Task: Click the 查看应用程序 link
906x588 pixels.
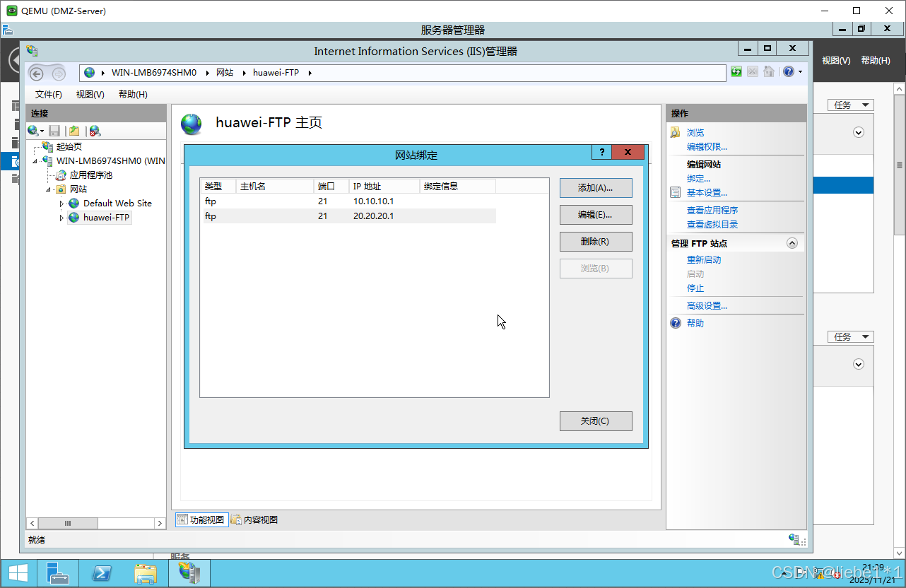Action: click(712, 211)
